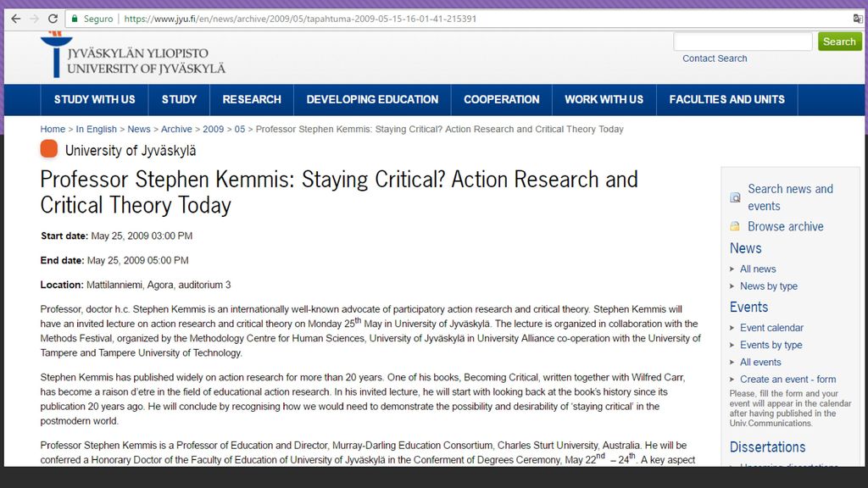
Task: Click the 2009 breadcrumb link
Action: tap(213, 129)
